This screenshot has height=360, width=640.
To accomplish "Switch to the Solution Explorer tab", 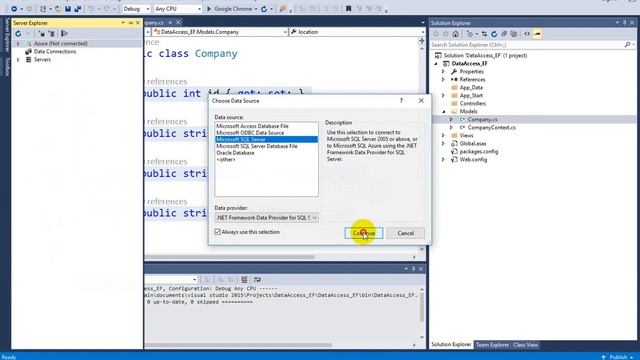I will 451,344.
